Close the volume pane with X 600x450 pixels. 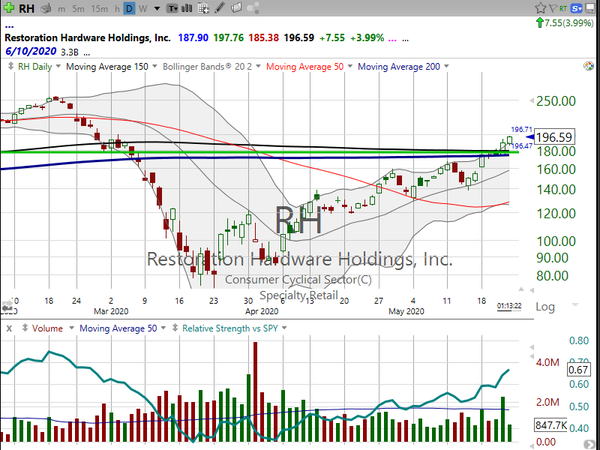[x=8, y=326]
